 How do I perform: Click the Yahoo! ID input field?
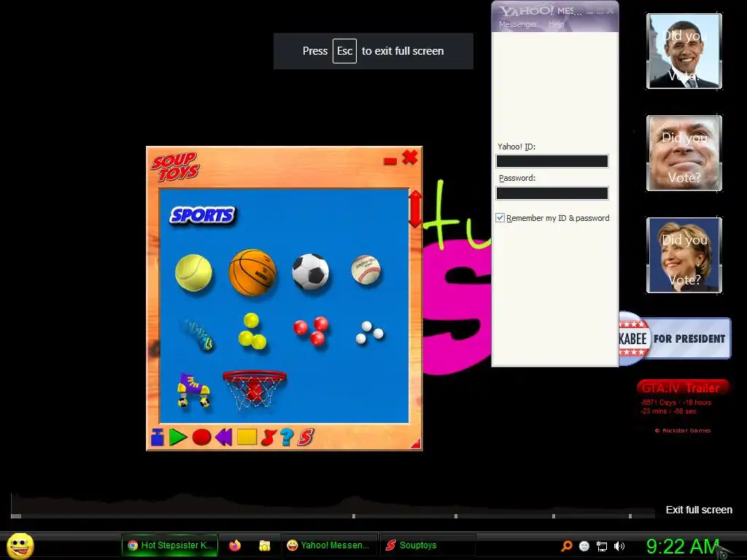(x=552, y=161)
